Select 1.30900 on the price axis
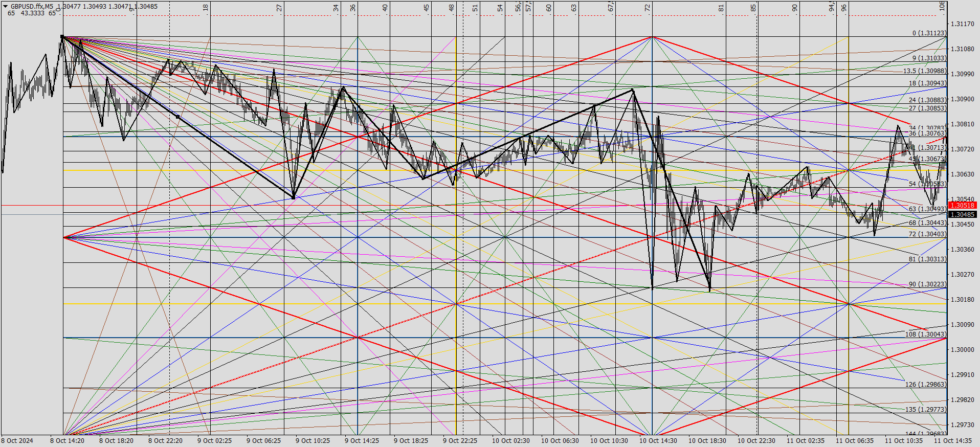980x447 pixels. [x=962, y=99]
